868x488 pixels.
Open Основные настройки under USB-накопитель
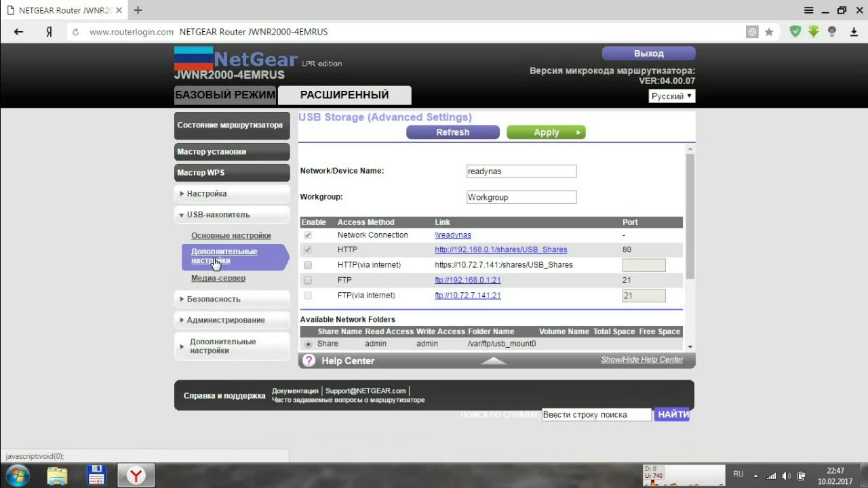click(231, 236)
